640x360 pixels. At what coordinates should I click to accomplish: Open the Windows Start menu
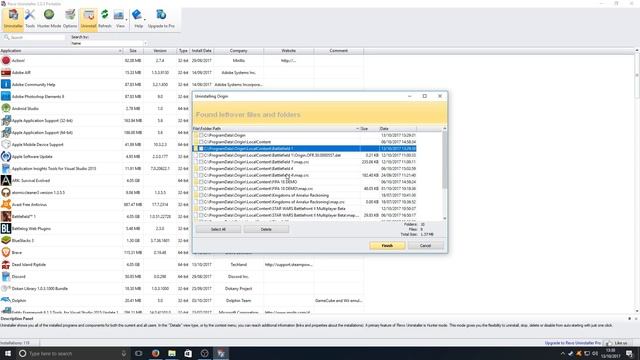tap(8, 353)
